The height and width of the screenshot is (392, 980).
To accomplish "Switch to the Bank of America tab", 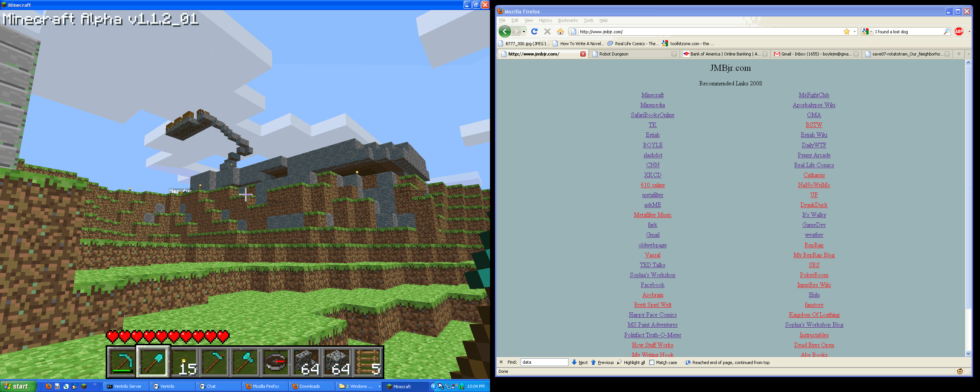I will point(725,54).
